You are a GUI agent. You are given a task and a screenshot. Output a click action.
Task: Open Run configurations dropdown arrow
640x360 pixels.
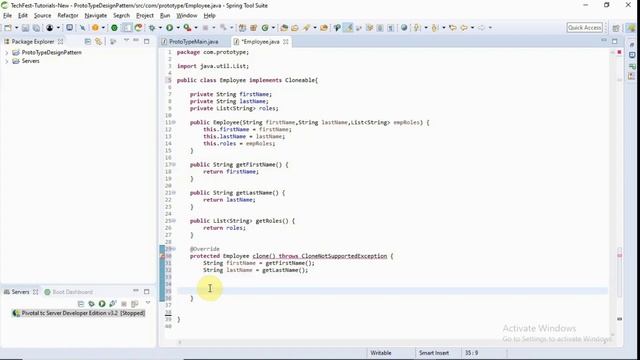[x=178, y=28]
